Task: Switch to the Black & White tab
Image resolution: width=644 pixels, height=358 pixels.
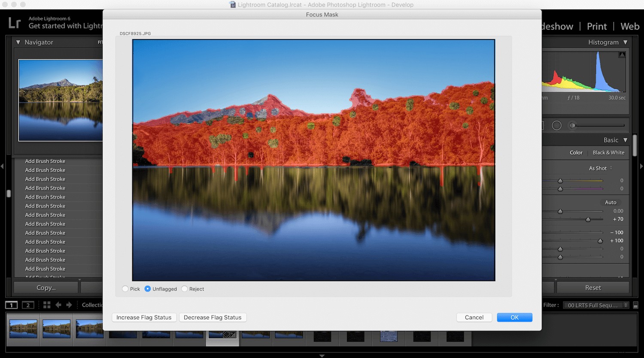Action: pos(608,152)
